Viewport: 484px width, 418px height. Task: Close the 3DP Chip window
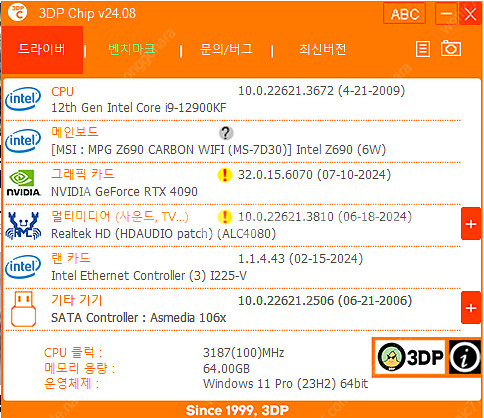point(470,14)
